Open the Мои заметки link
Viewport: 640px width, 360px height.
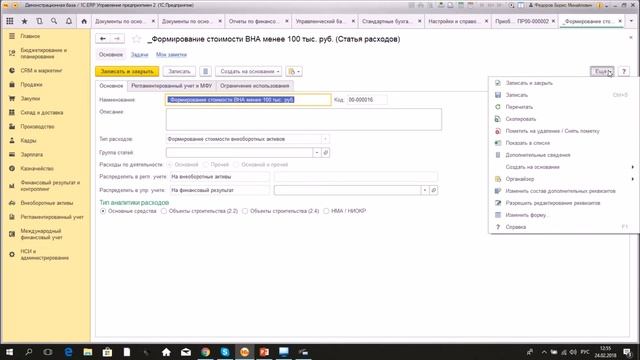pos(171,55)
